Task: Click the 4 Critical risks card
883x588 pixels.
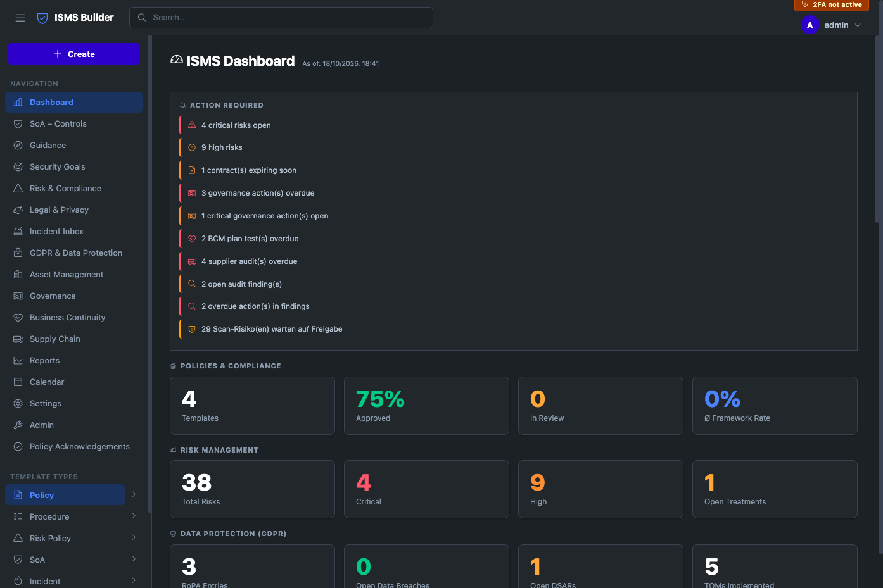Action: (x=426, y=489)
